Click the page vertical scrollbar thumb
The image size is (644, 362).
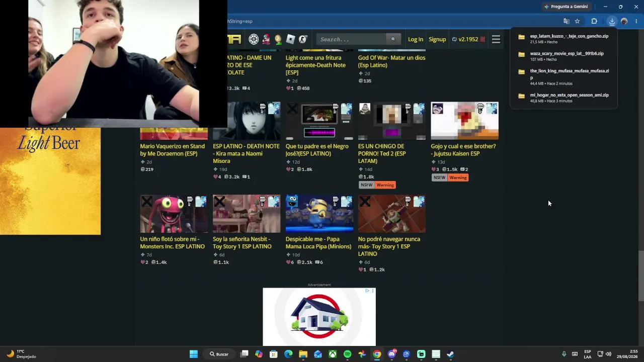pos(641,276)
